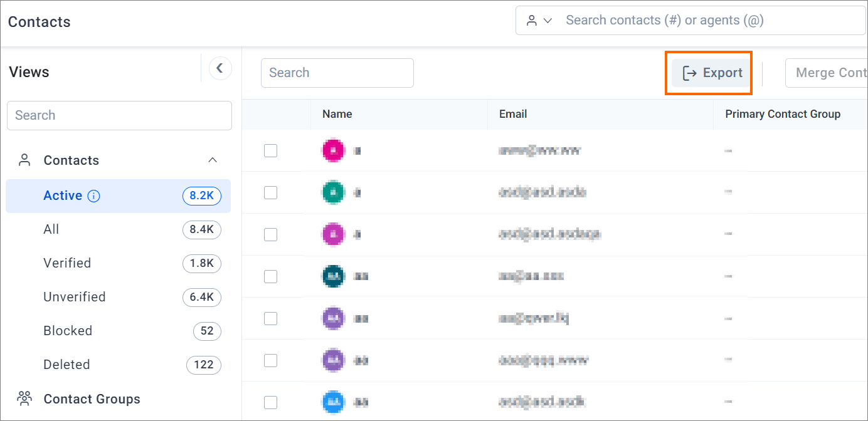Tick the checkbox in the fourth contact row
The image size is (868, 421).
click(x=270, y=276)
